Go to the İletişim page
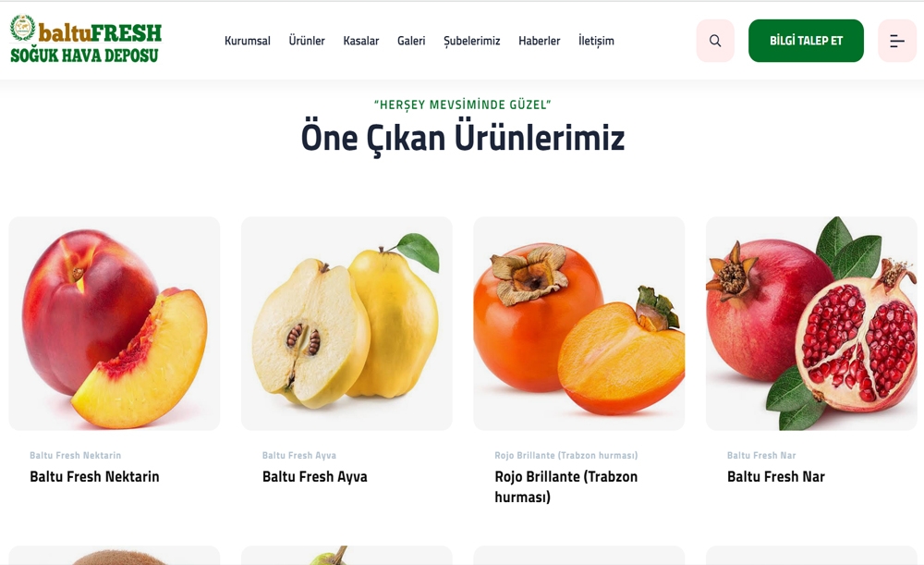This screenshot has height=565, width=924. click(x=596, y=41)
